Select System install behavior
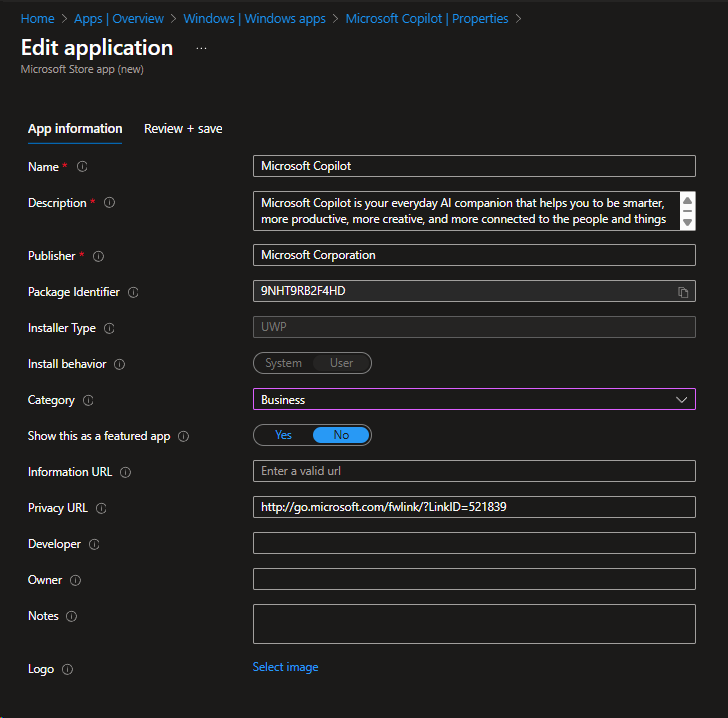This screenshot has height=718, width=728. click(x=283, y=363)
